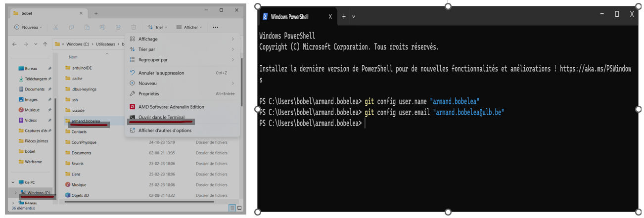Open a new Explorer tab with plus button

click(x=96, y=13)
